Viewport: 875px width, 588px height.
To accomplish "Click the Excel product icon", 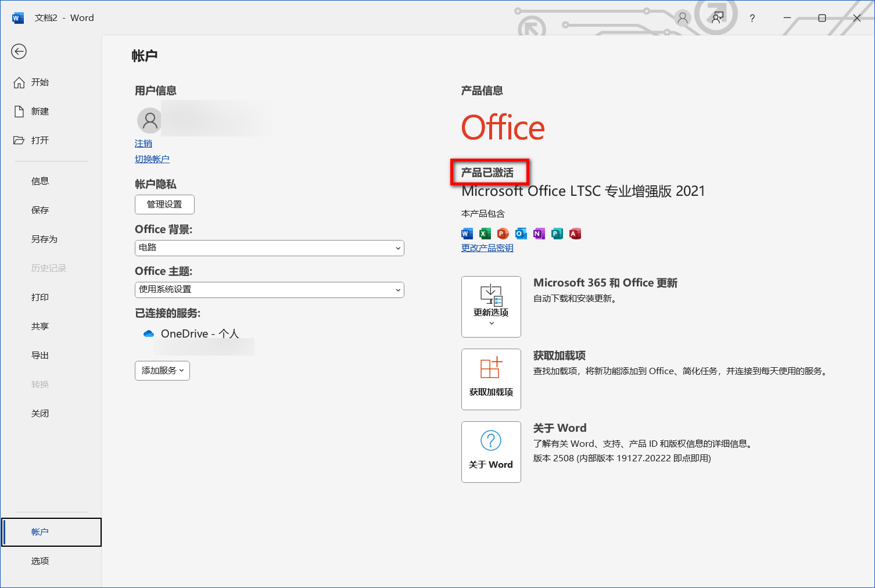I will [x=485, y=234].
